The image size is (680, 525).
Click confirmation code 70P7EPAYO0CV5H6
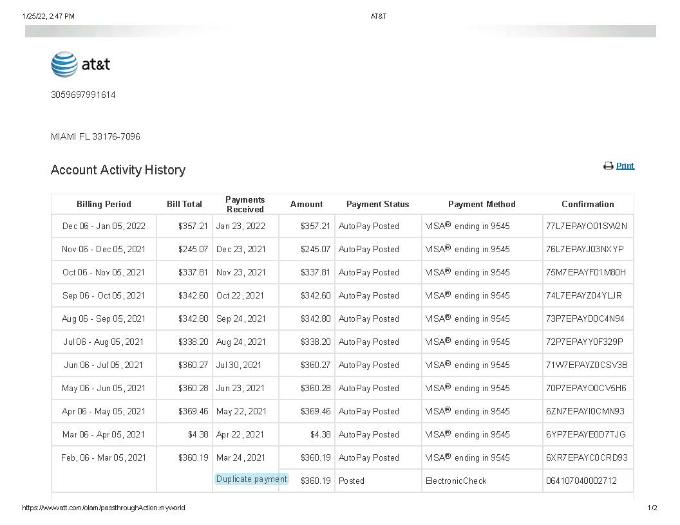tap(586, 388)
